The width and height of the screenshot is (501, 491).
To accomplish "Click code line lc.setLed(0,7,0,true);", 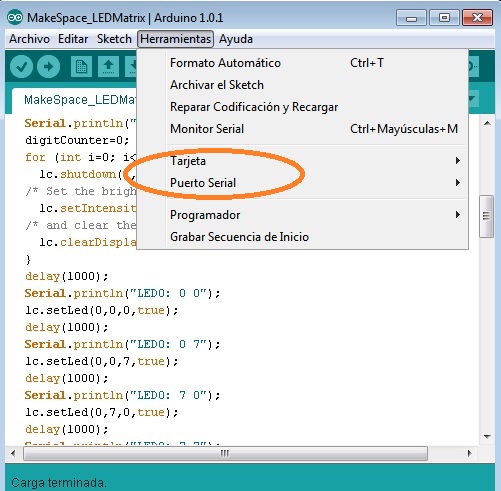I will (x=102, y=412).
